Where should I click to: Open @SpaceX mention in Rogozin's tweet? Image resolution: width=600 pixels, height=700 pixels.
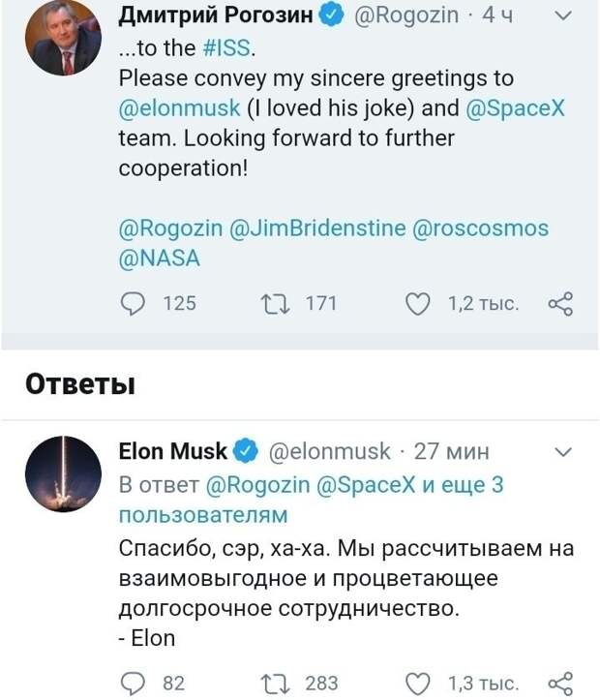[x=515, y=108]
